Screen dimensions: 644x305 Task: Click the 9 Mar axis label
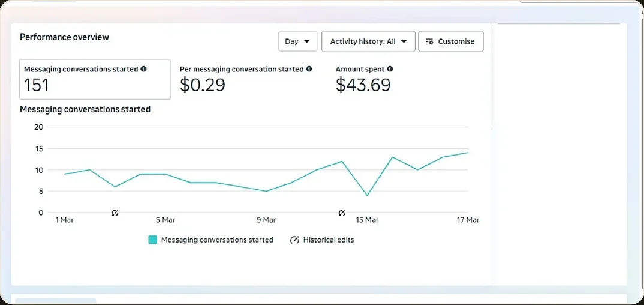pyautogui.click(x=267, y=220)
